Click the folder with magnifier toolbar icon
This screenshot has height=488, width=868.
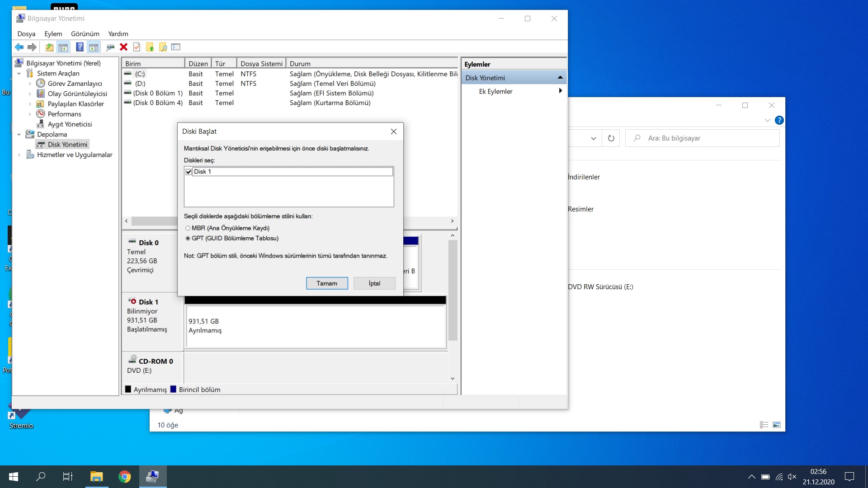tap(163, 47)
